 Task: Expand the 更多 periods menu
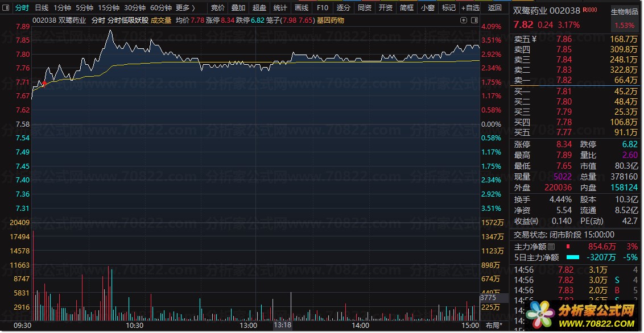click(x=185, y=8)
